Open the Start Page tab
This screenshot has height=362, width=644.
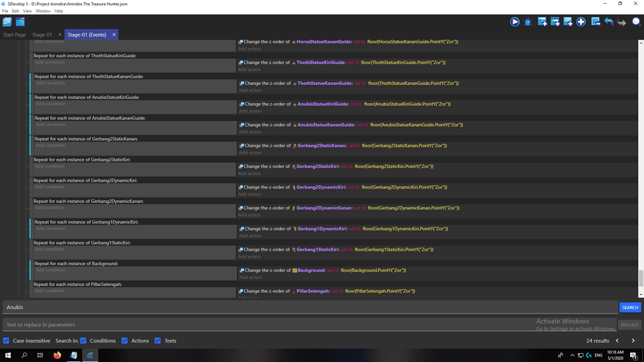click(x=14, y=35)
